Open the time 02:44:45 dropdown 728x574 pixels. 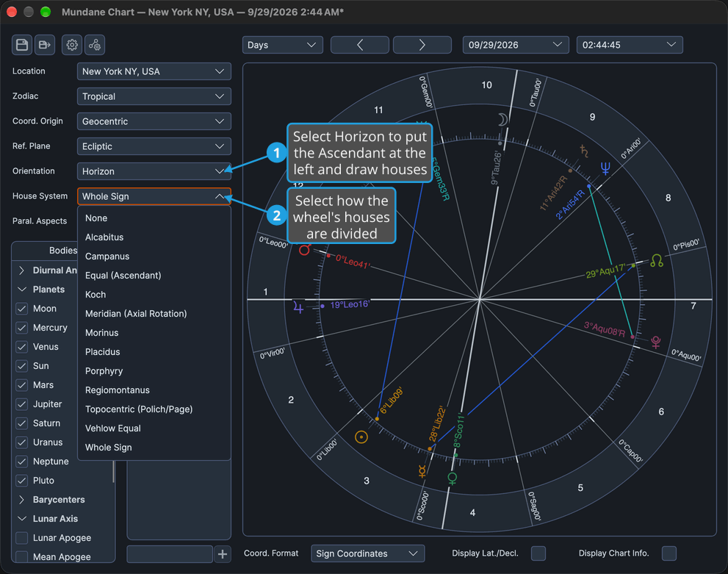pos(630,45)
